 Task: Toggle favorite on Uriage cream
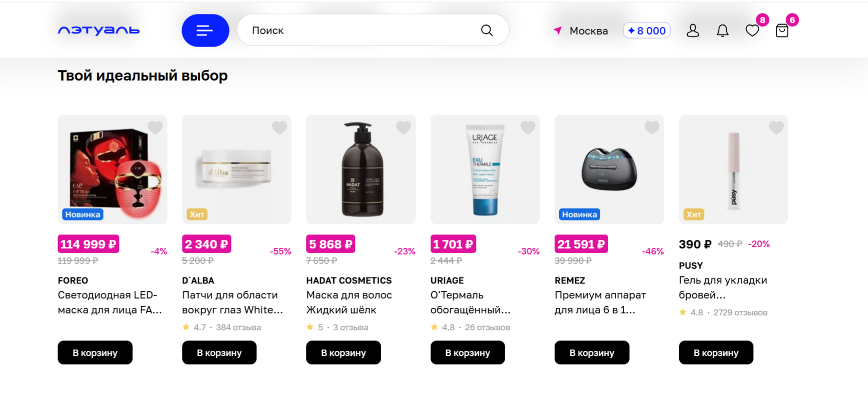(528, 128)
